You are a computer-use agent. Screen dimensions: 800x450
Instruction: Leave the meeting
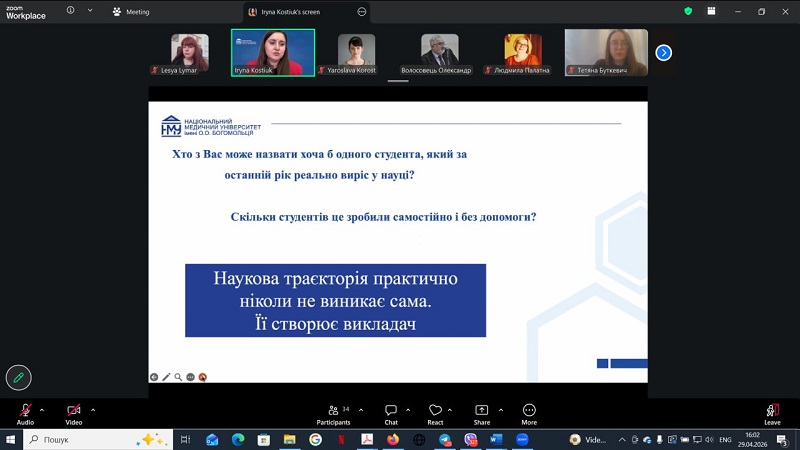point(772,414)
